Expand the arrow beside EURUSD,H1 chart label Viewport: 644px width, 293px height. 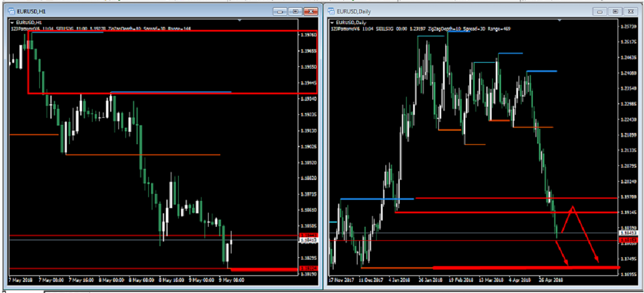click(x=12, y=22)
